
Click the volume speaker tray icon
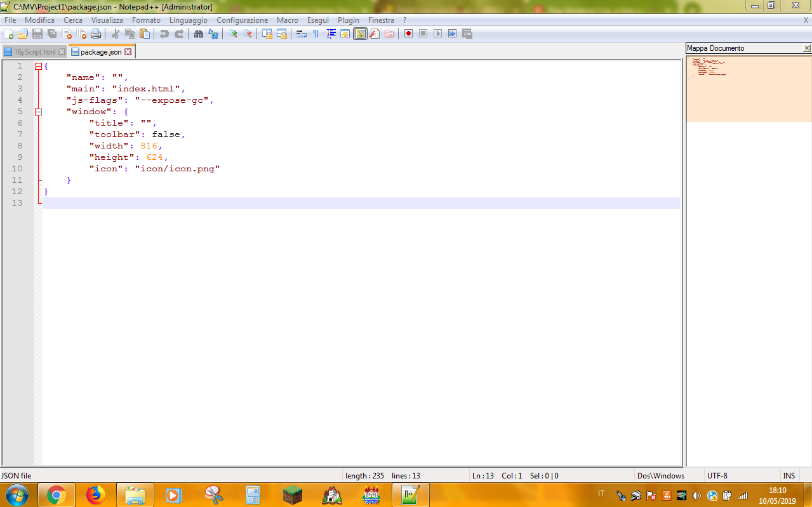(696, 496)
